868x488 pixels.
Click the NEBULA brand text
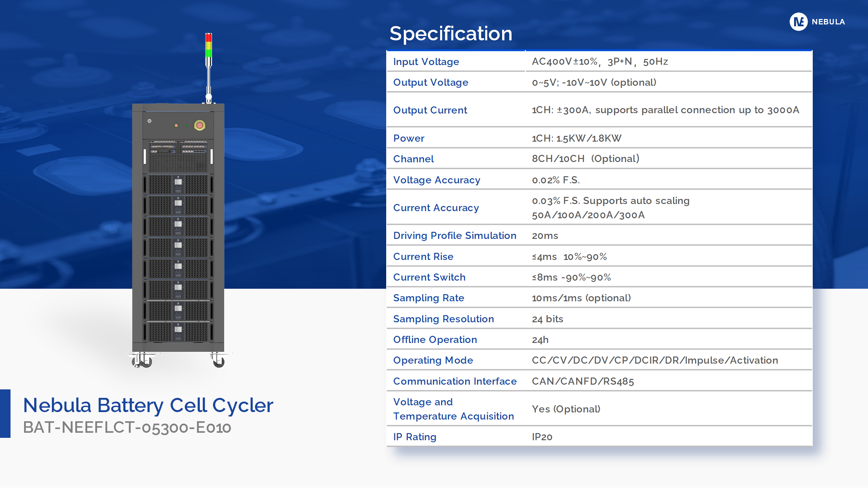tap(828, 22)
